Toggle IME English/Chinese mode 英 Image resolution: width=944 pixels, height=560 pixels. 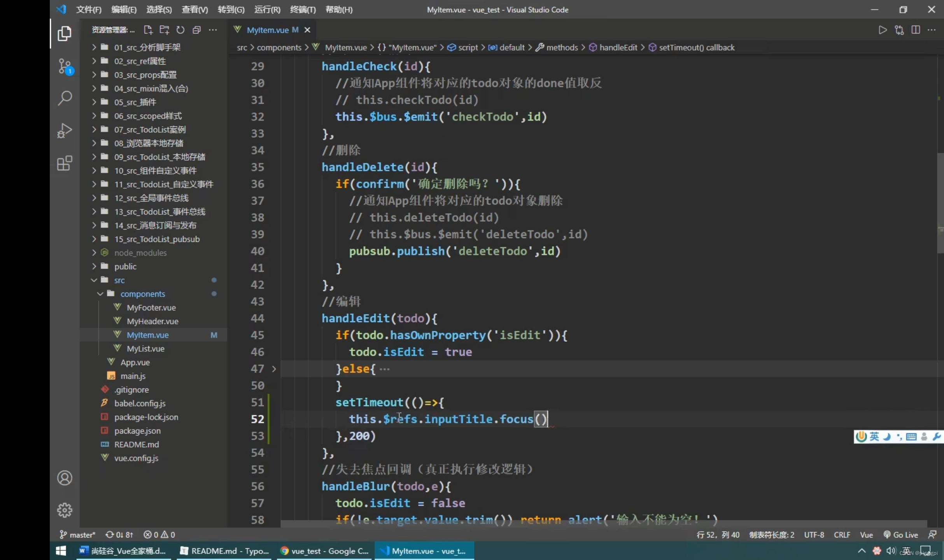pyautogui.click(x=874, y=436)
